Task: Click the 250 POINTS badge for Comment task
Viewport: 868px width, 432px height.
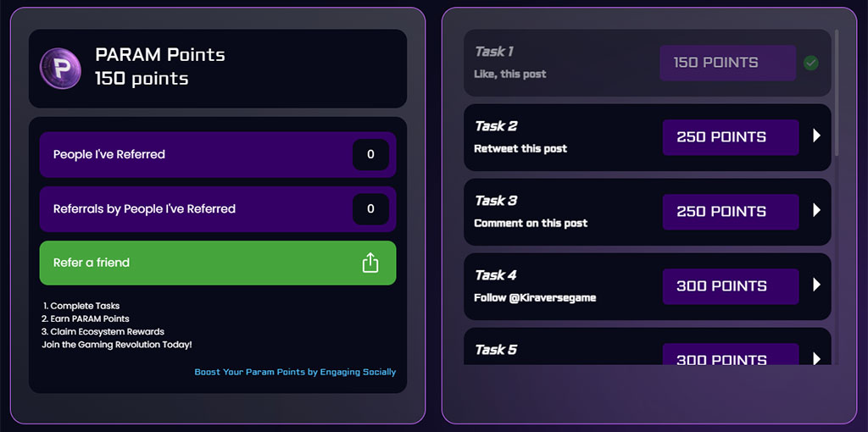Action: (731, 212)
